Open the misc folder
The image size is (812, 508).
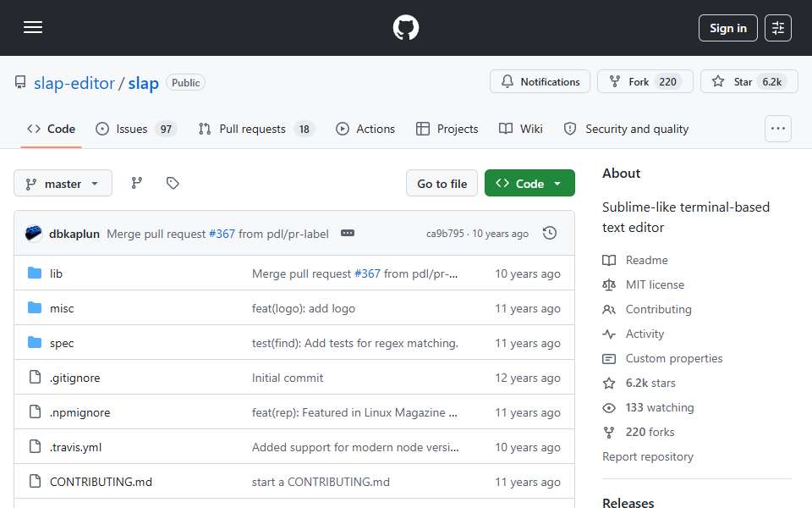[x=62, y=308]
